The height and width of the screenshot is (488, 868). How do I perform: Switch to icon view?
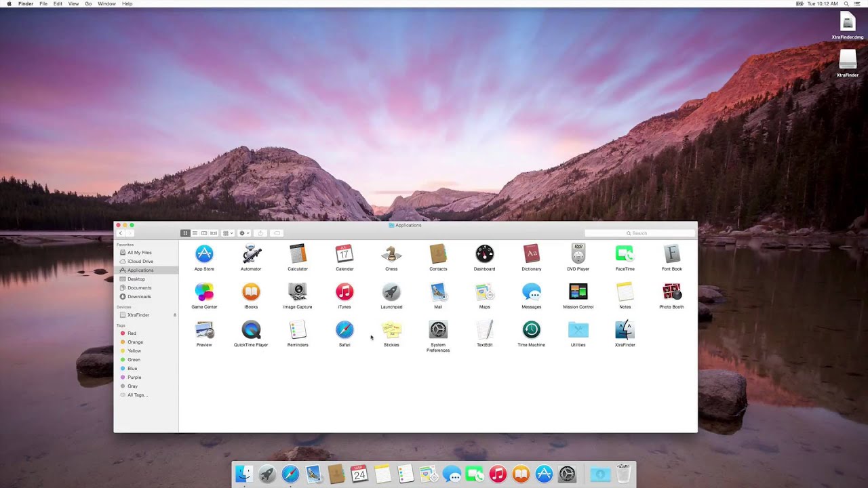tap(185, 233)
